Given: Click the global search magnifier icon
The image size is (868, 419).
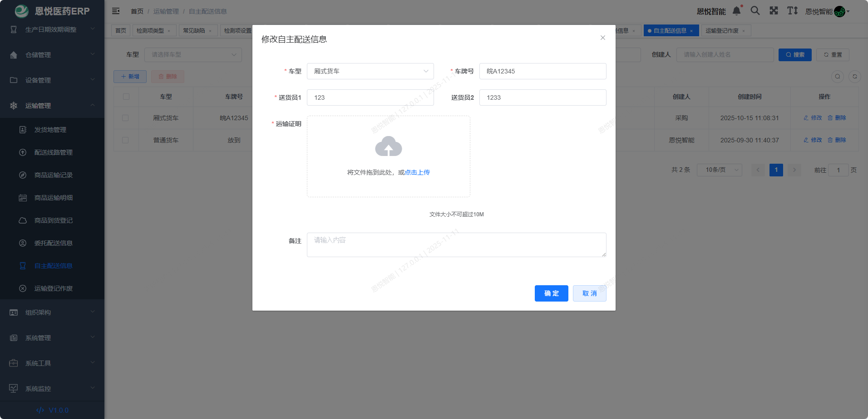Looking at the screenshot, I should (755, 11).
